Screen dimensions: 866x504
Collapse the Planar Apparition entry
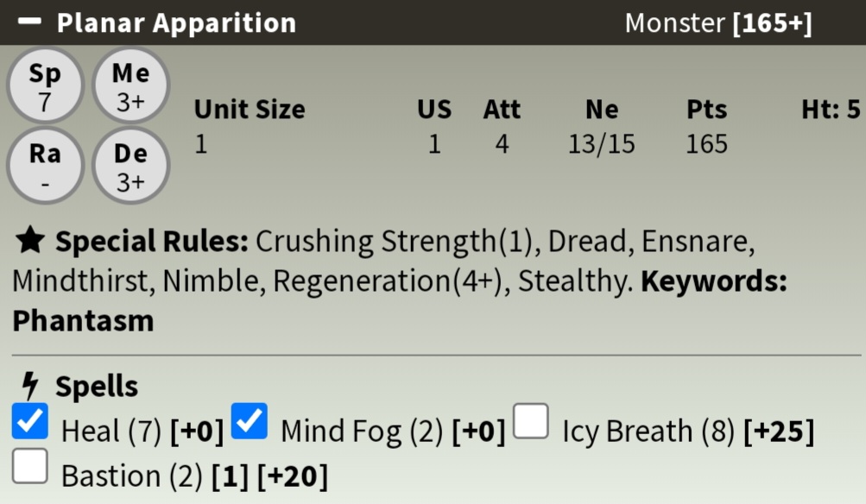point(29,22)
